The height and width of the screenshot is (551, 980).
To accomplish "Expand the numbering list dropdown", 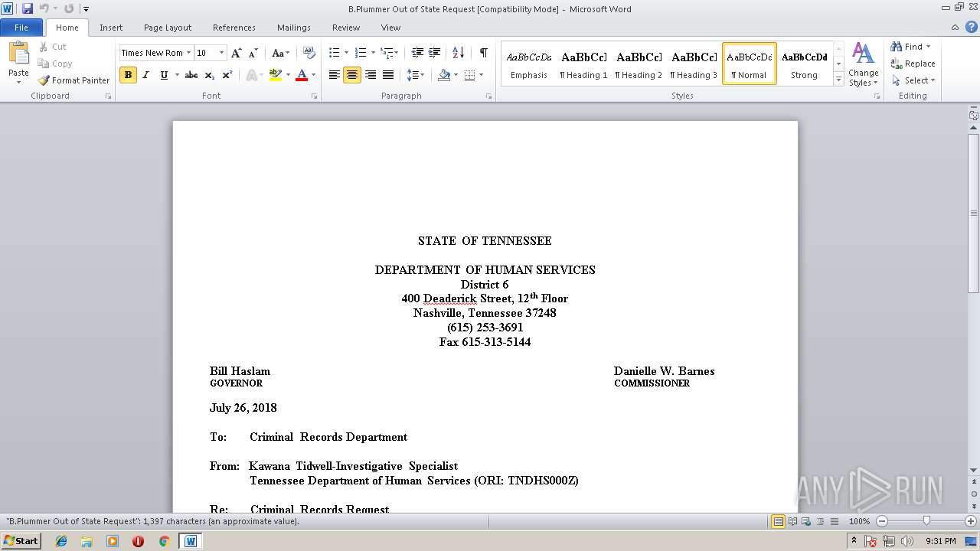I will point(373,53).
